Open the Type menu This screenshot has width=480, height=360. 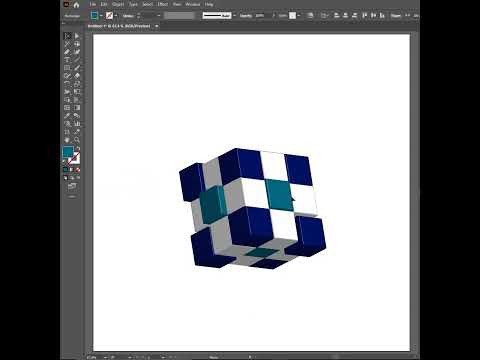[x=133, y=4]
